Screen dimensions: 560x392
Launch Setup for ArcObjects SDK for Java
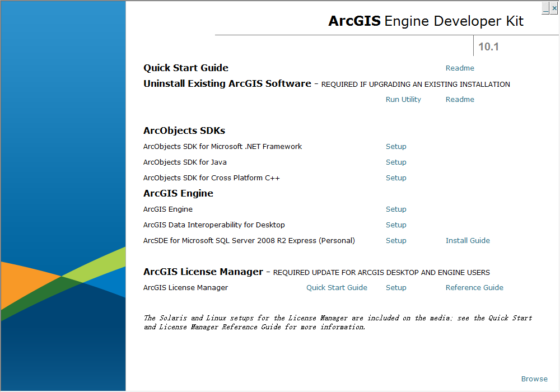(396, 162)
